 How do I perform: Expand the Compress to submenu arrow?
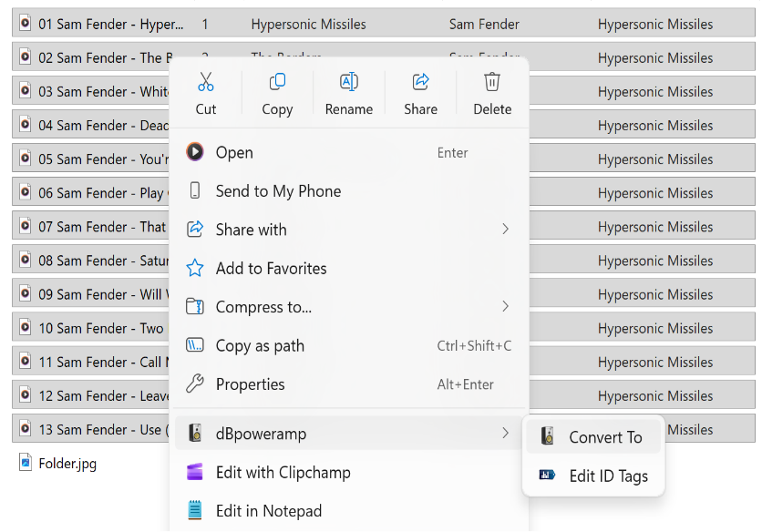point(505,306)
